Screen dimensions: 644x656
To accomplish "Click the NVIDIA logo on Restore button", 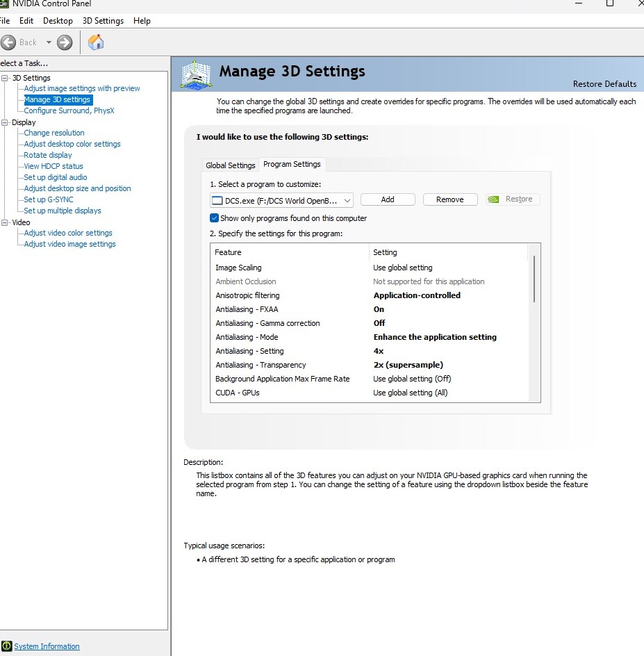I will point(493,199).
